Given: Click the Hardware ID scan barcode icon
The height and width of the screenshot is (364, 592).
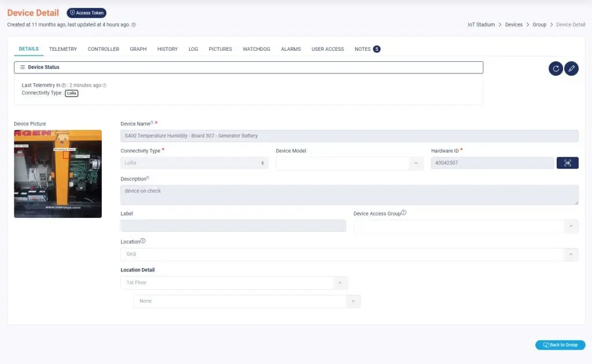Looking at the screenshot, I should (x=567, y=163).
